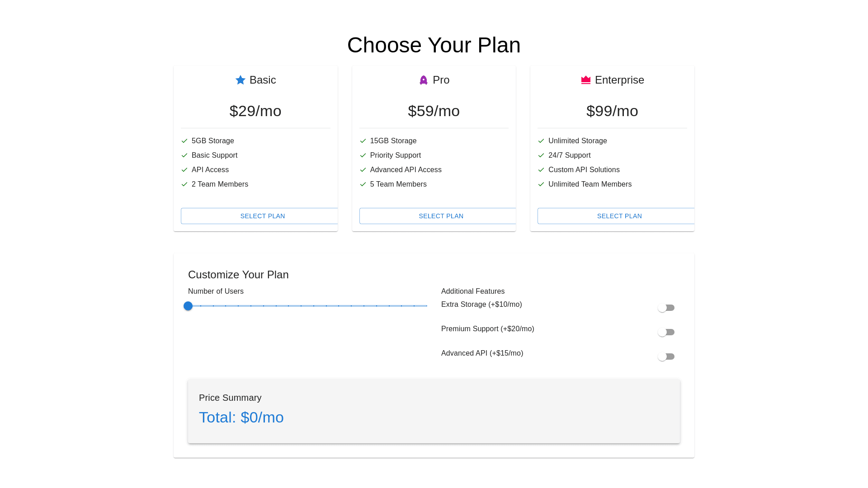The image size is (868, 488).
Task: Click the purple rocket icon beside Pro
Action: [x=424, y=80]
